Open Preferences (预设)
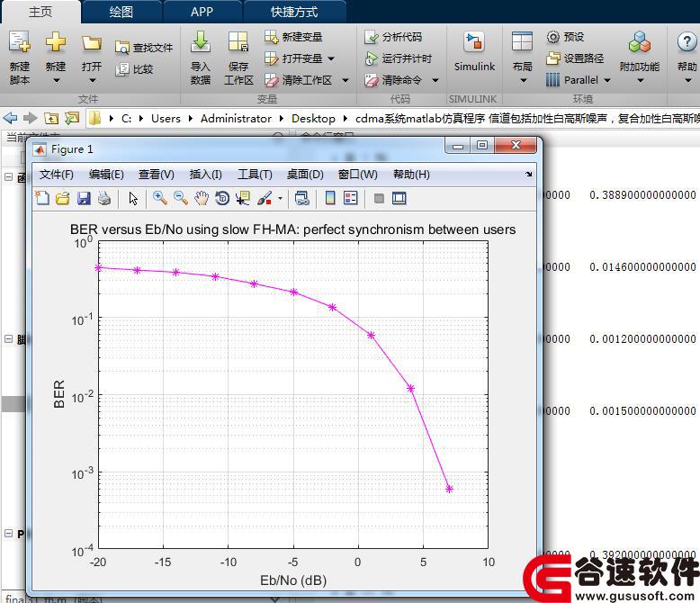700x603 pixels. pos(565,37)
